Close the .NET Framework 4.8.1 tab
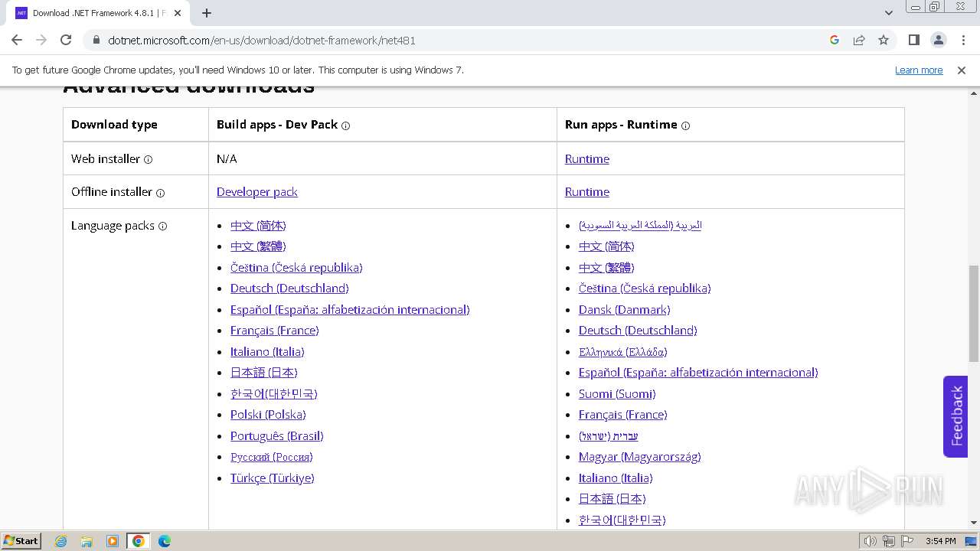 pyautogui.click(x=178, y=13)
